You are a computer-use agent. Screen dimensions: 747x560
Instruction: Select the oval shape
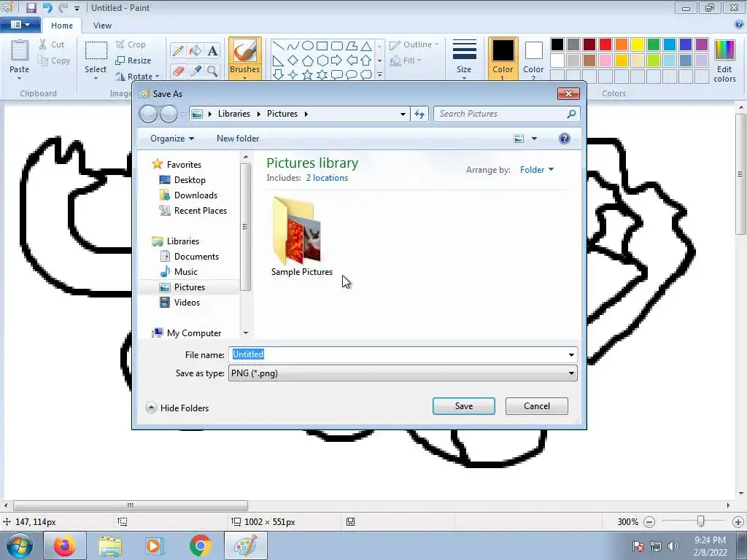308,46
